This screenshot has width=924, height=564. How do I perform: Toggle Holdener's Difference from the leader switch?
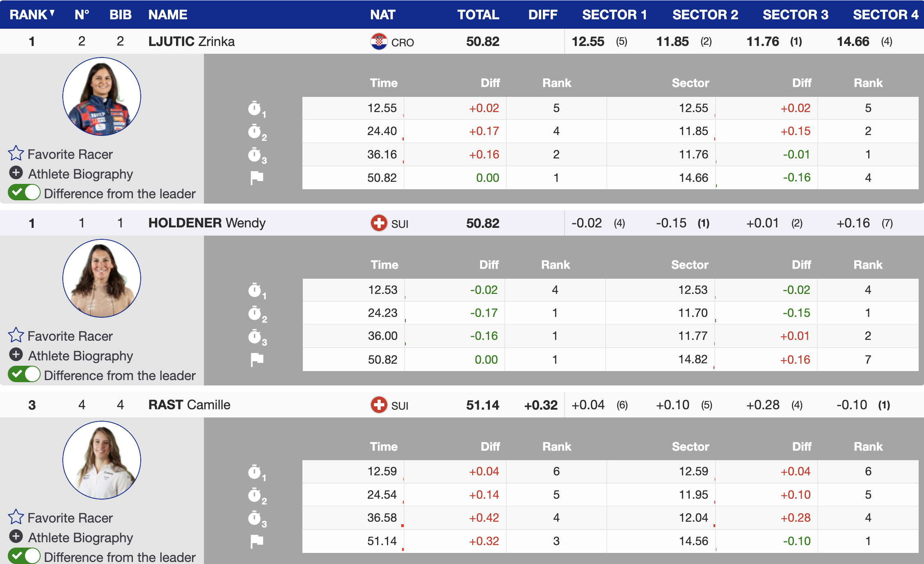pyautogui.click(x=24, y=374)
